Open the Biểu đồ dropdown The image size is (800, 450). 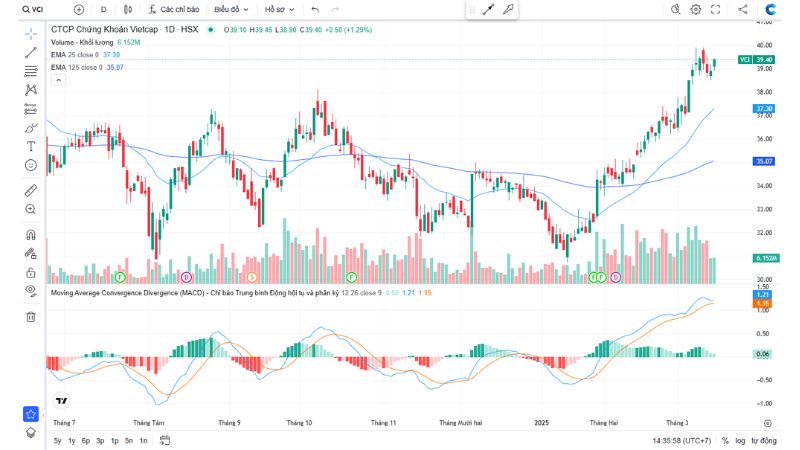pos(231,9)
